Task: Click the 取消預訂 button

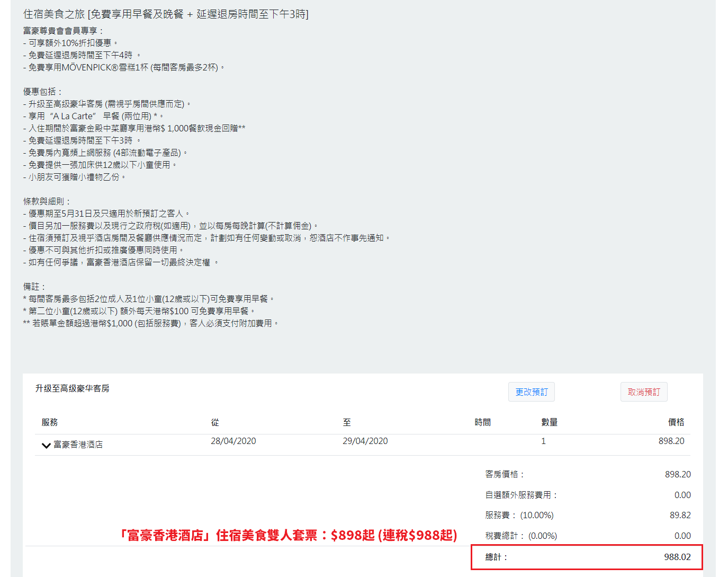Action: tap(644, 392)
